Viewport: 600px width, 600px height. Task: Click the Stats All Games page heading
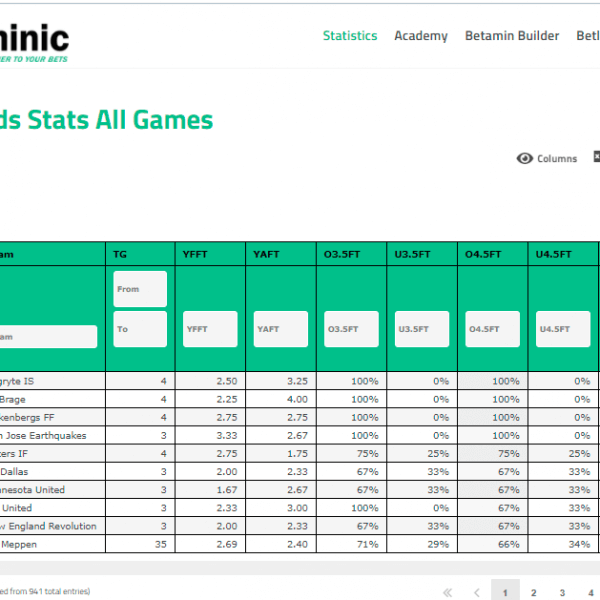(106, 120)
